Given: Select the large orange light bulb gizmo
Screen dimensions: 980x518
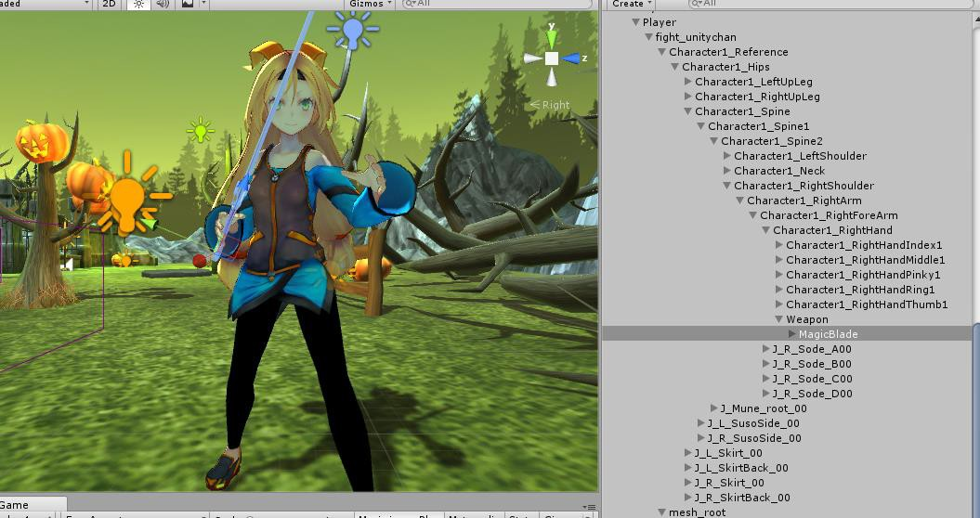Looking at the screenshot, I should [128, 195].
